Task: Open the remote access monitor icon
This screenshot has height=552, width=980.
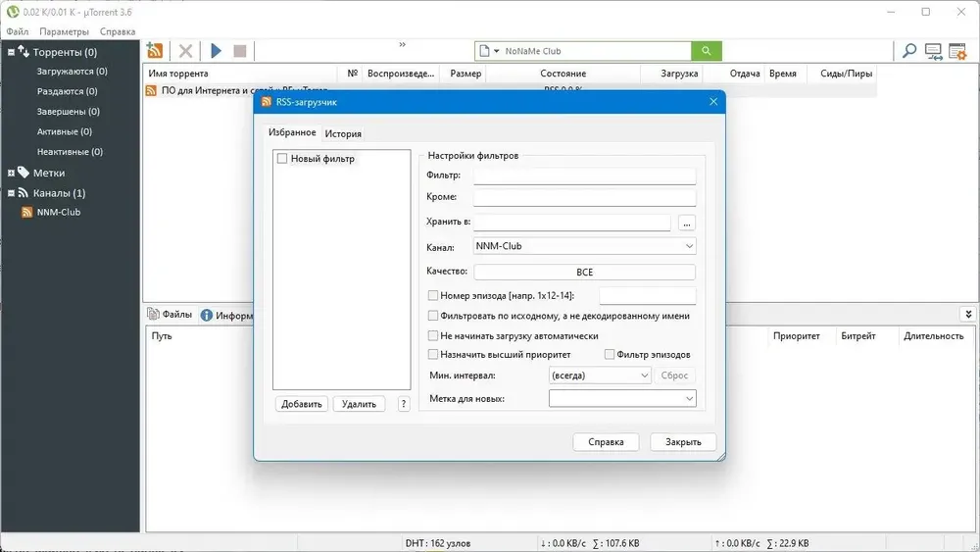Action: tap(934, 51)
